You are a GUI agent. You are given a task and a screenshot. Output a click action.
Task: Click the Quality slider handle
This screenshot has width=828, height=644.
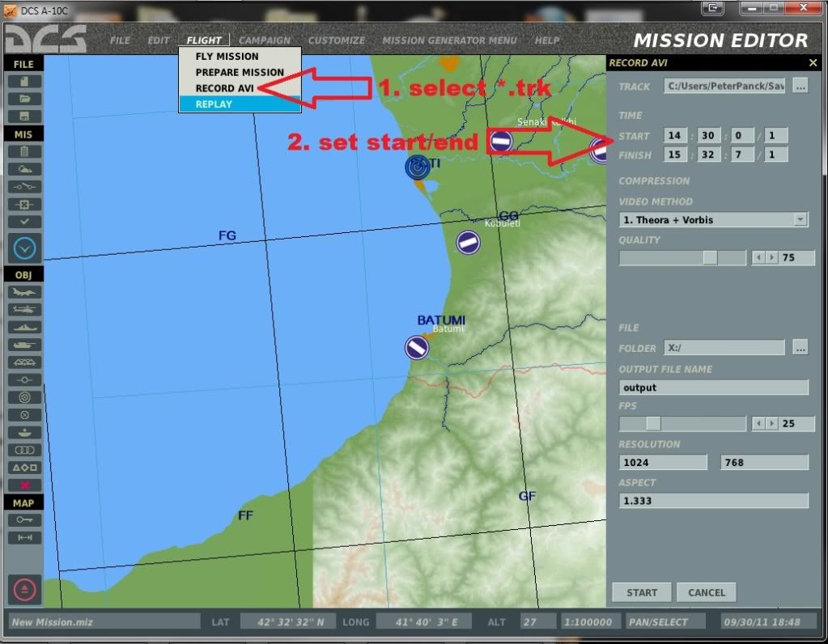710,258
